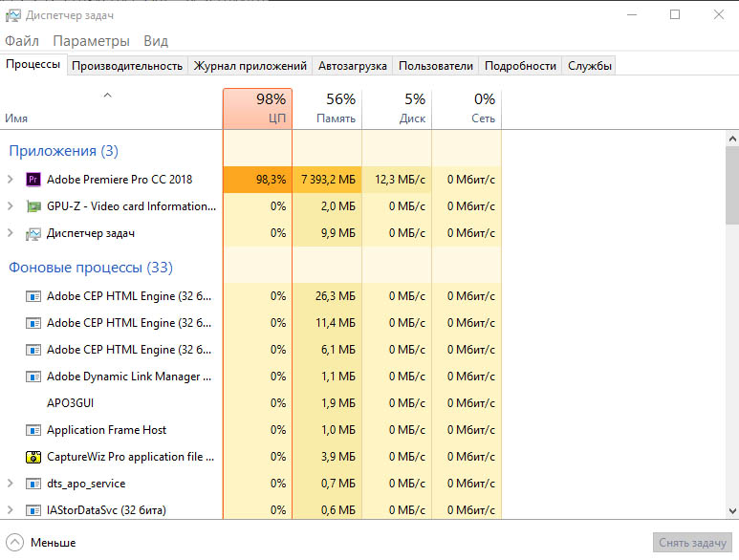This screenshot has width=739, height=560.
Task: Open the Вид menu
Action: click(x=156, y=41)
